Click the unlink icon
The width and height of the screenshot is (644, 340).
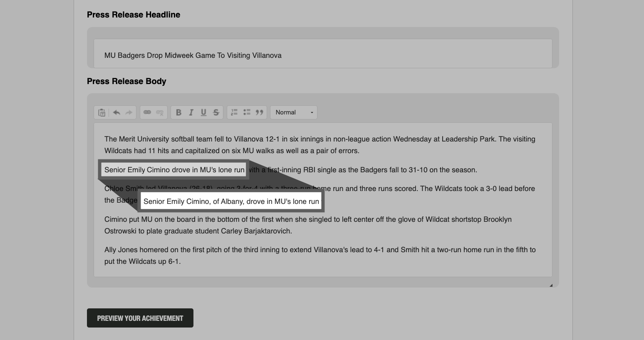[160, 112]
